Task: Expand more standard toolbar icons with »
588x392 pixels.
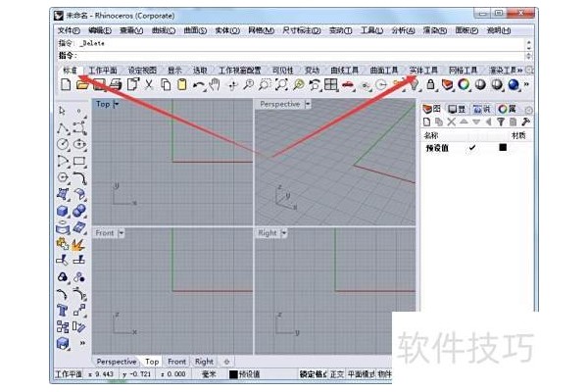Action: point(526,85)
